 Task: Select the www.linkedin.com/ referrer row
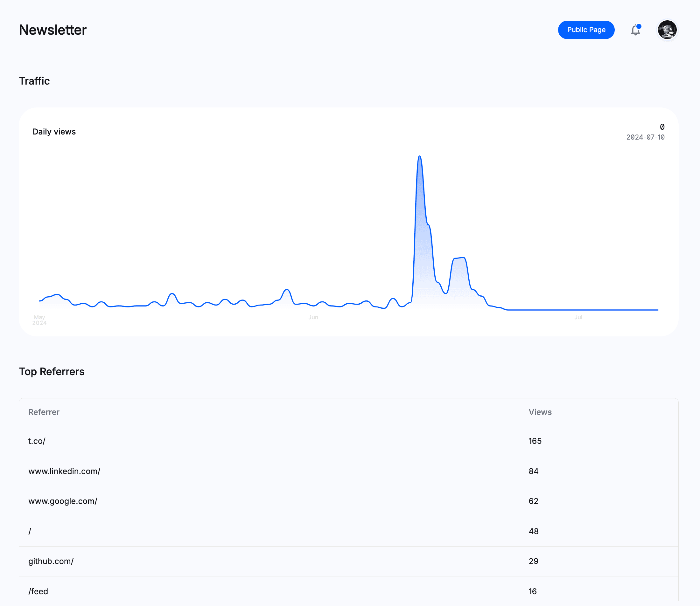[349, 471]
